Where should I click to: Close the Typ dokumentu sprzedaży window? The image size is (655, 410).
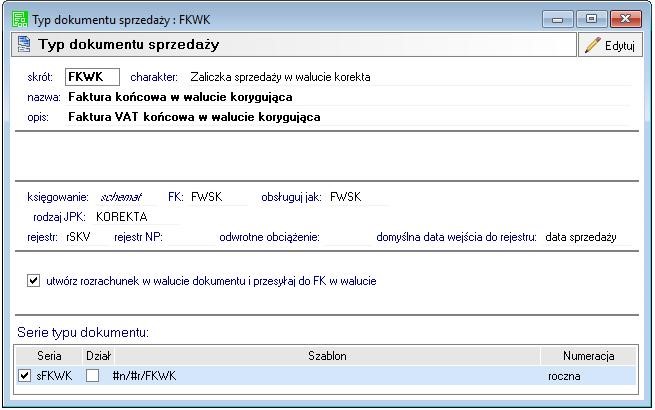click(629, 20)
